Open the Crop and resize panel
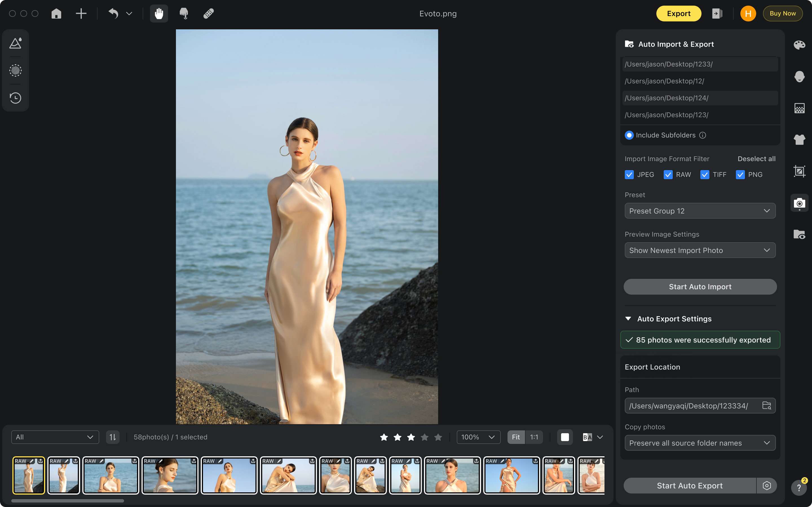Viewport: 812px width, 507px height. click(x=800, y=171)
